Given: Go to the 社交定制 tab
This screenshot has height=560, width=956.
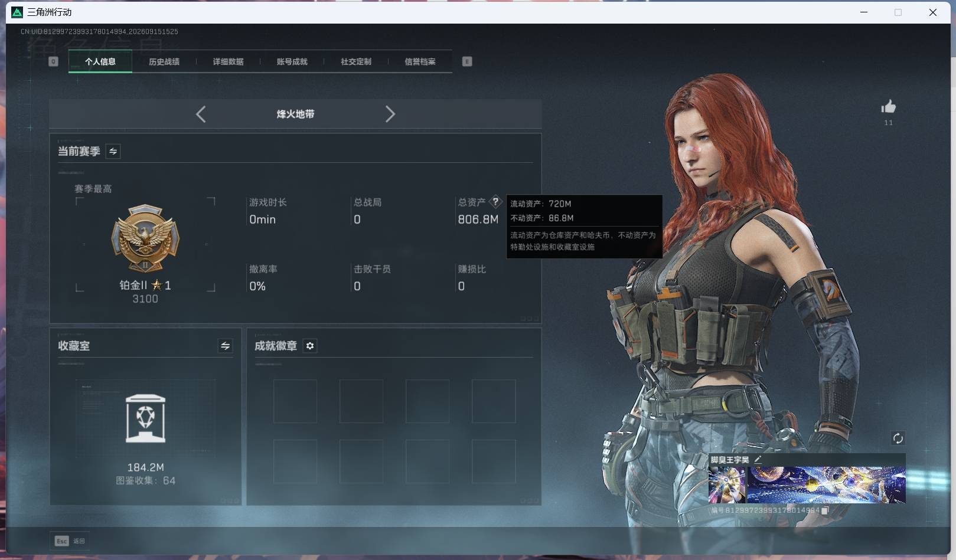Looking at the screenshot, I should click(356, 61).
